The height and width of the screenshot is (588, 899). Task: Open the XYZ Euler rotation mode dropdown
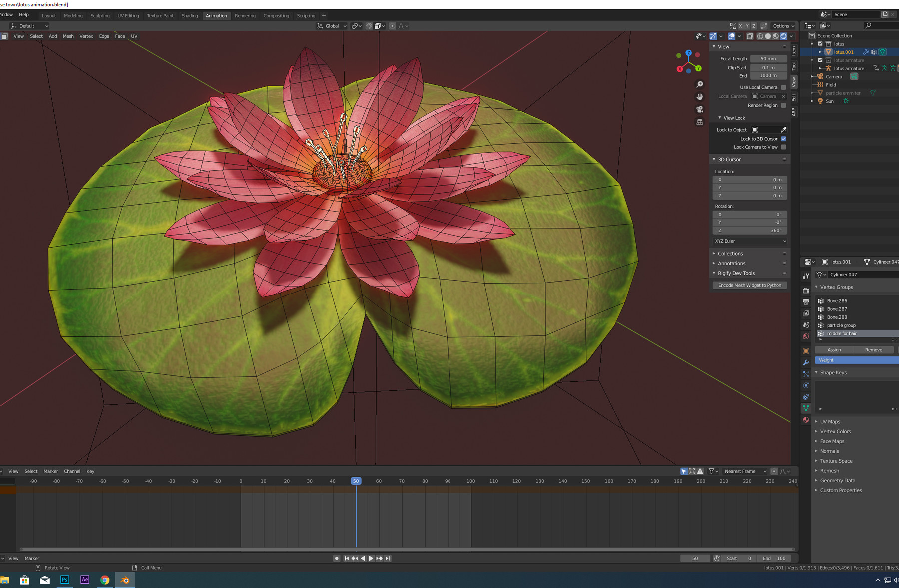749,241
